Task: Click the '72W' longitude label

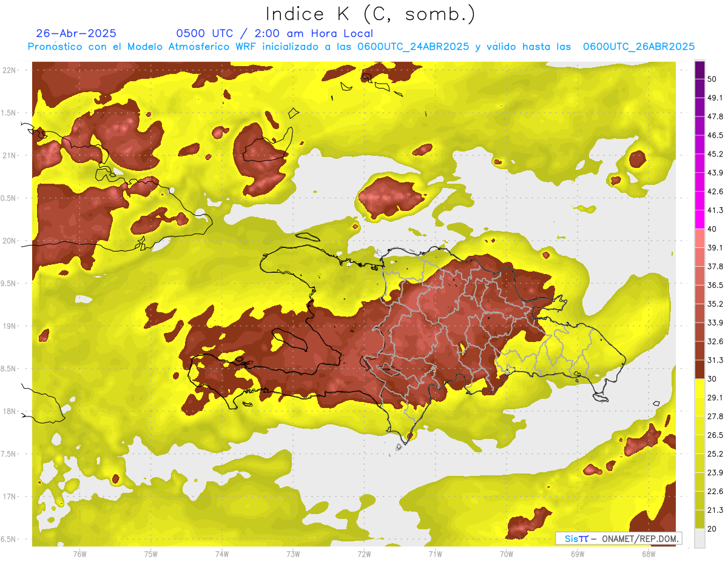Action: click(x=364, y=554)
